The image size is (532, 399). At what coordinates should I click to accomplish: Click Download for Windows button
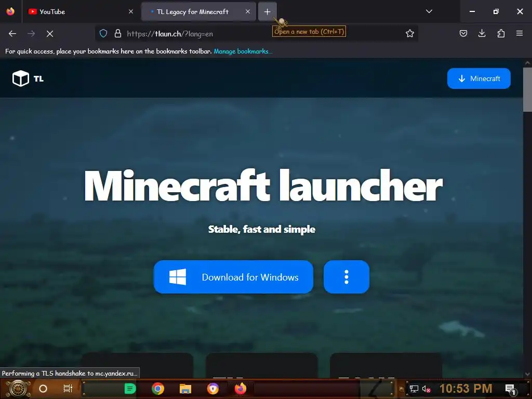[233, 277]
